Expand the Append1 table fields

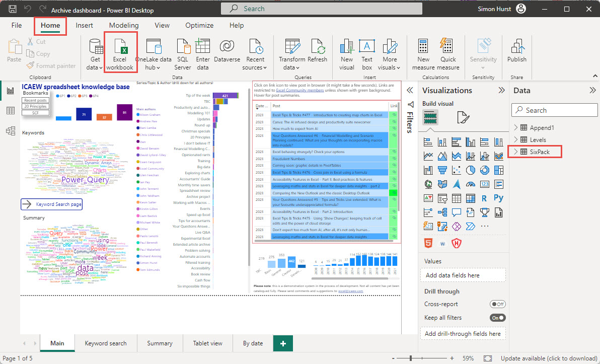[515, 127]
